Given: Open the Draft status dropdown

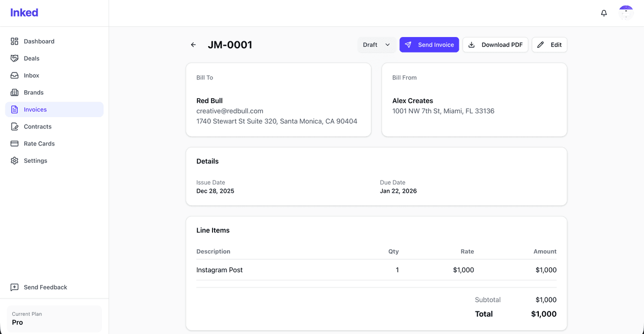Looking at the screenshot, I should 376,45.
